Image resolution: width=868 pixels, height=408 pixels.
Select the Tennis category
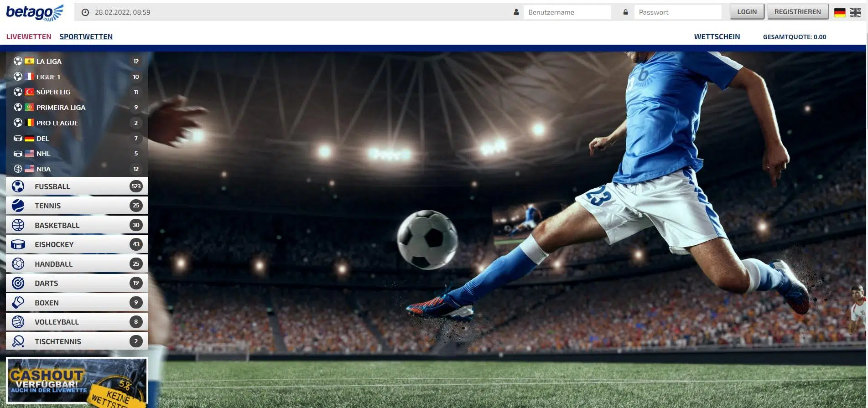77,206
